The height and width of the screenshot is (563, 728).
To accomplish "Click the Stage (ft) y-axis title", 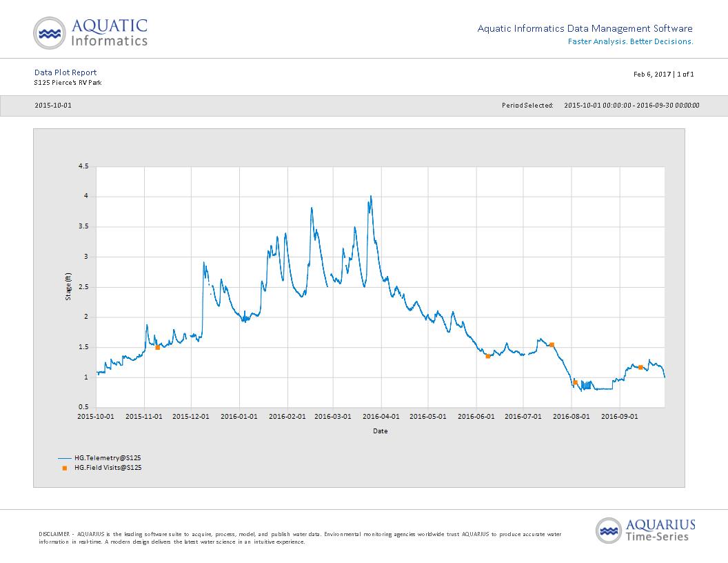I will point(68,286).
